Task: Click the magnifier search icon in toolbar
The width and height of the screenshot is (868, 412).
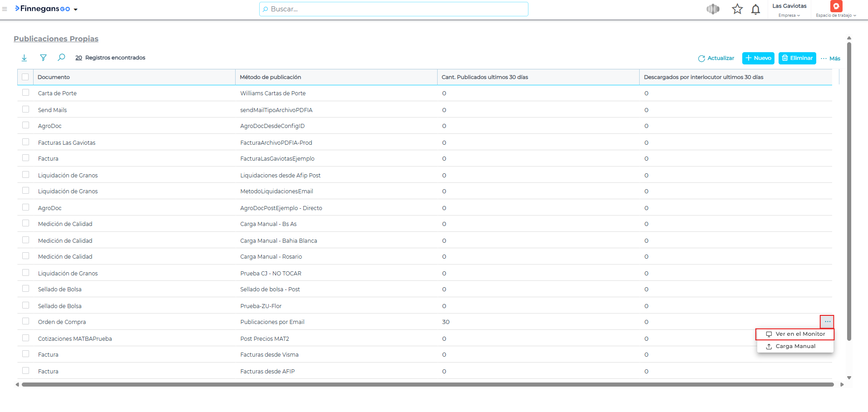Action: [61, 58]
